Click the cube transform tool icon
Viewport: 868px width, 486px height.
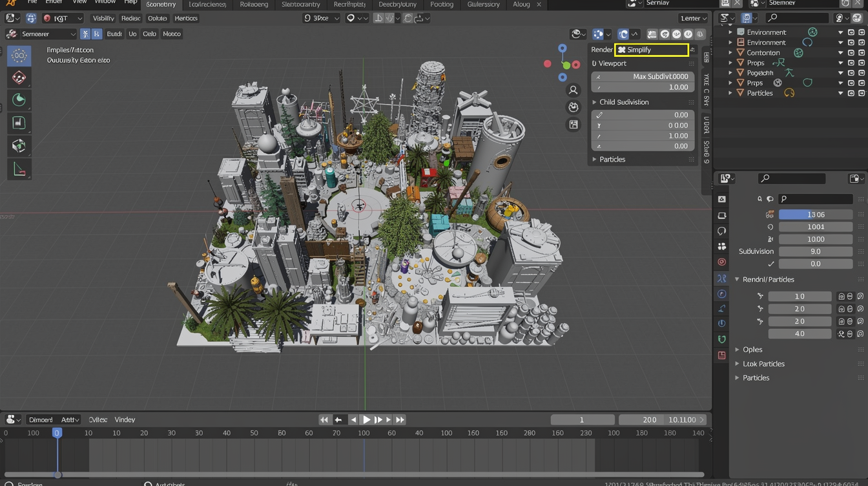[19, 146]
